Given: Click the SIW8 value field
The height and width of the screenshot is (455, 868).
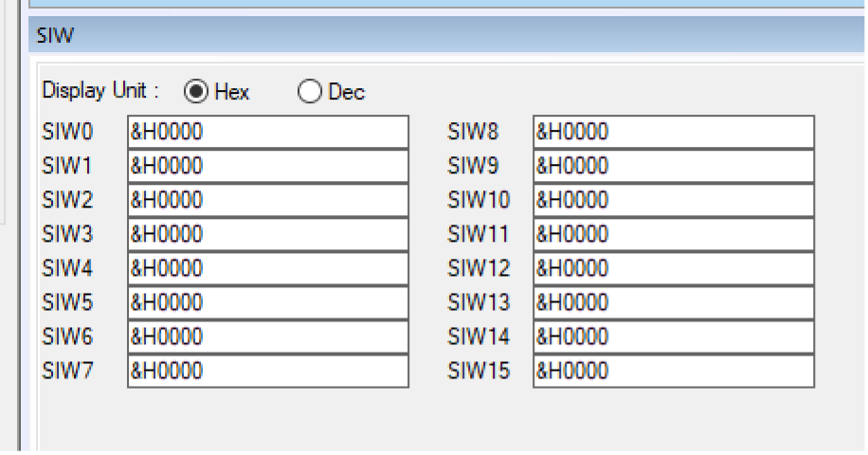Looking at the screenshot, I should coord(673,133).
